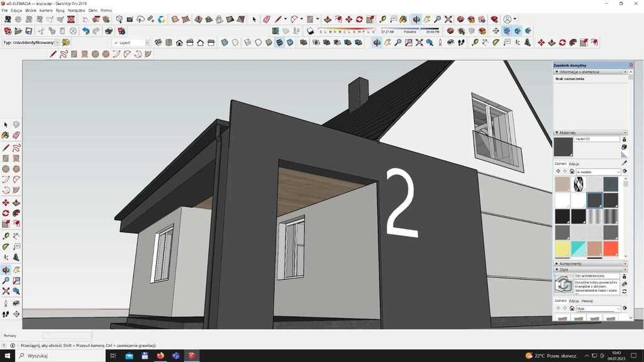Select the Move tool with red arrows

coord(6,203)
